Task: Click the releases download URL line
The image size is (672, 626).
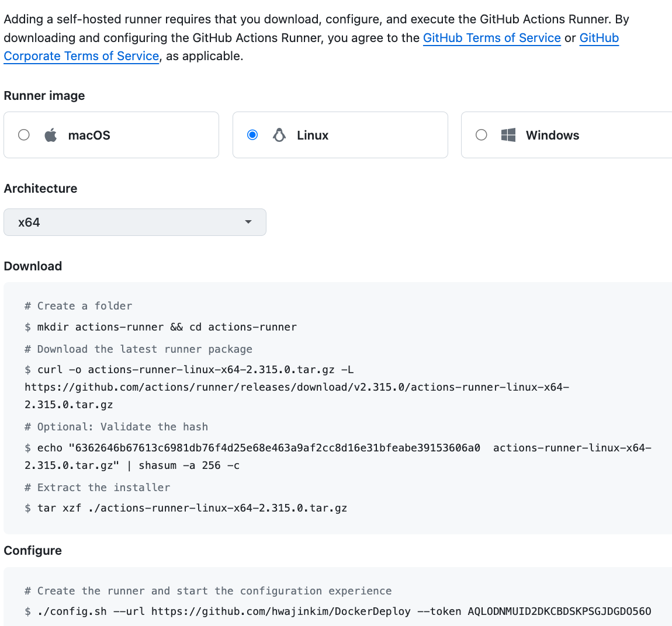Action: click(x=297, y=387)
